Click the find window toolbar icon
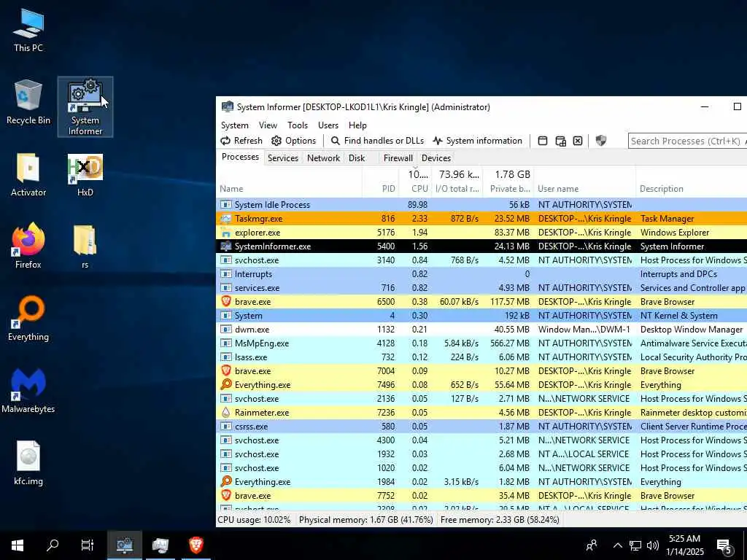The width and height of the screenshot is (747, 560). 543,141
